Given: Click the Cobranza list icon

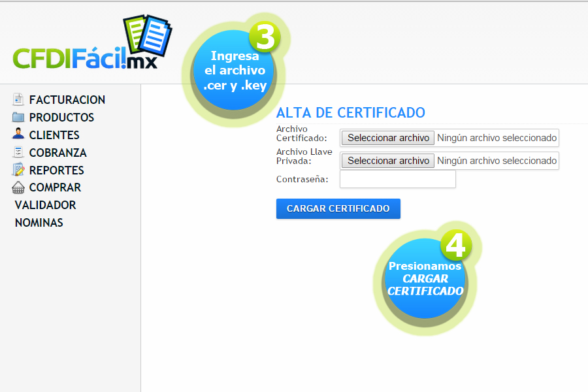Looking at the screenshot, I should [18, 152].
